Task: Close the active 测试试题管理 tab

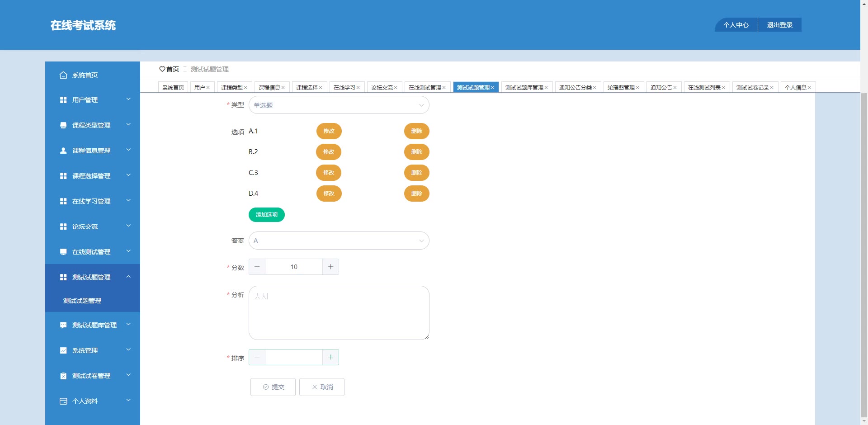Action: 492,88
